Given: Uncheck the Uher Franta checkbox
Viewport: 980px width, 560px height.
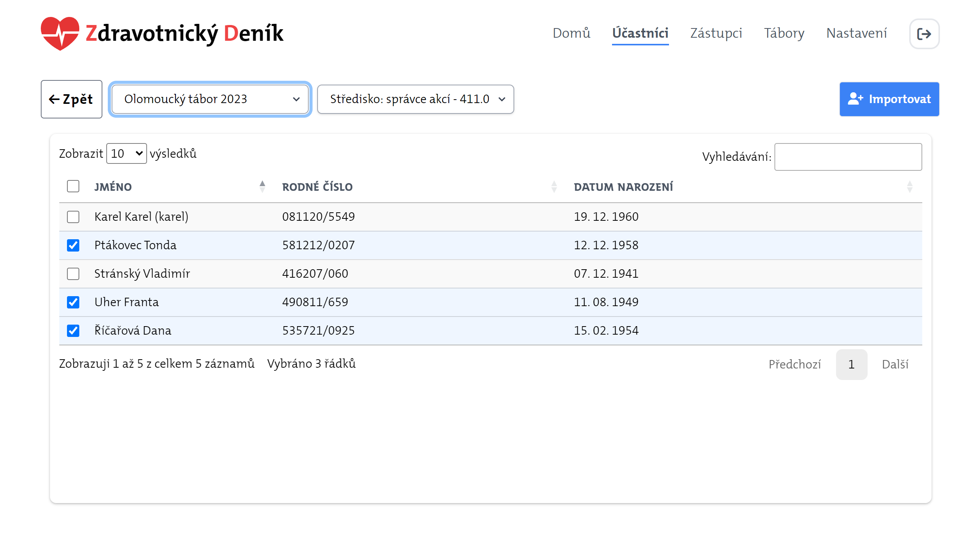Looking at the screenshot, I should point(73,302).
